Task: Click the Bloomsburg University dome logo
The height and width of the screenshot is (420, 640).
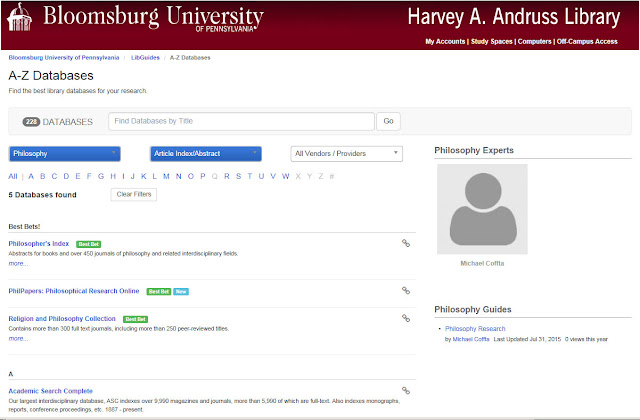Action: click(x=19, y=17)
